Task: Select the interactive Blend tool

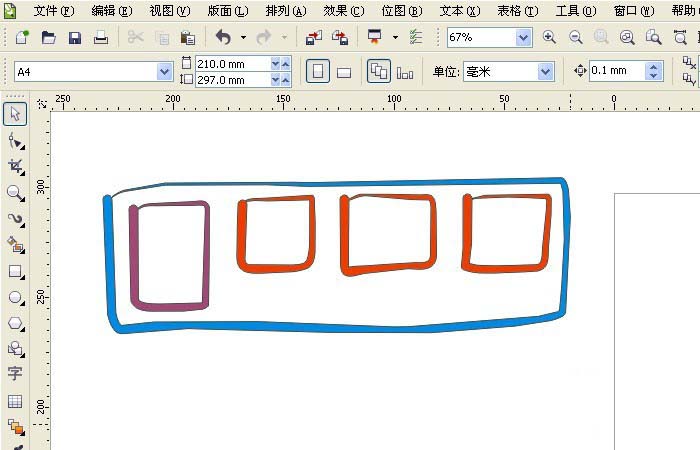Action: [16, 427]
